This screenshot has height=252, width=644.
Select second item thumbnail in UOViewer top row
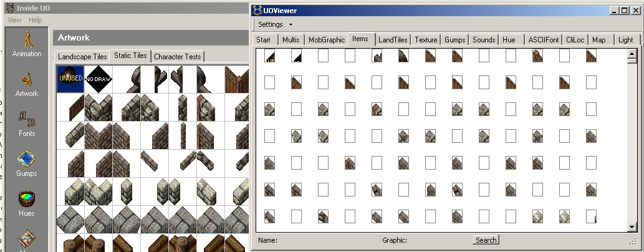pyautogui.click(x=296, y=56)
